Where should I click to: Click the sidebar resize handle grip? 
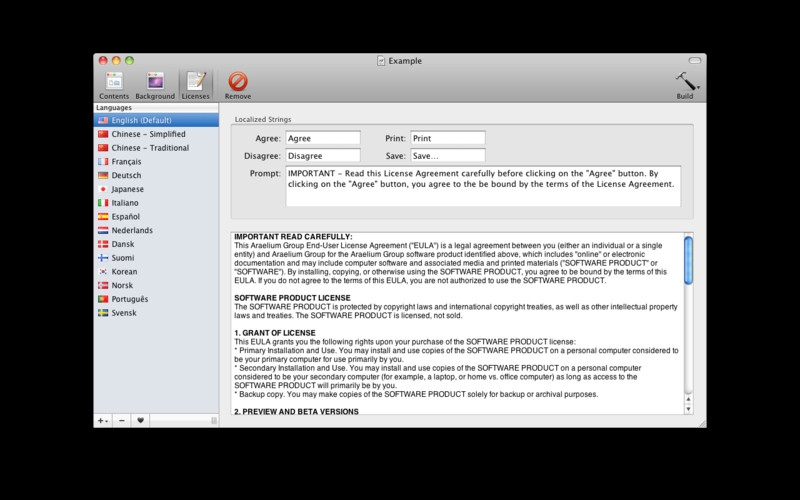(213, 421)
